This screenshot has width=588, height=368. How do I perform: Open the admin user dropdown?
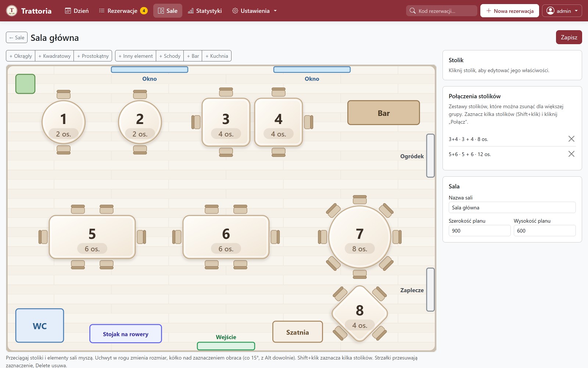[562, 11]
